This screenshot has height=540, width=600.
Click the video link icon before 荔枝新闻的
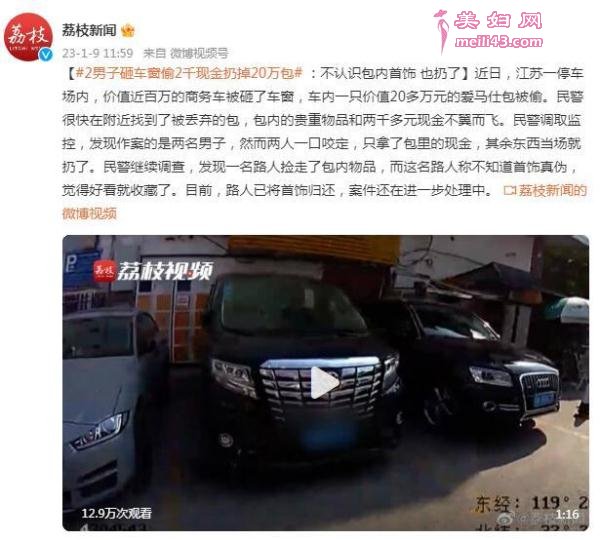pos(510,190)
